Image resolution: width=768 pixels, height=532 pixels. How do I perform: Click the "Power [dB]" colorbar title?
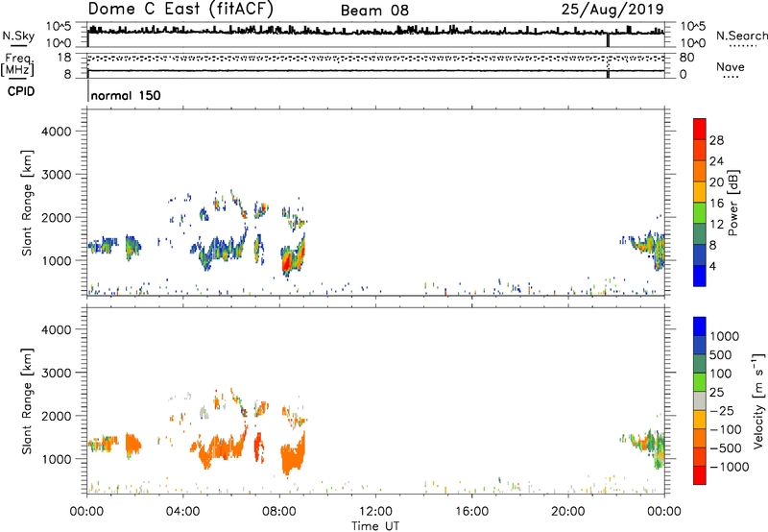[733, 203]
